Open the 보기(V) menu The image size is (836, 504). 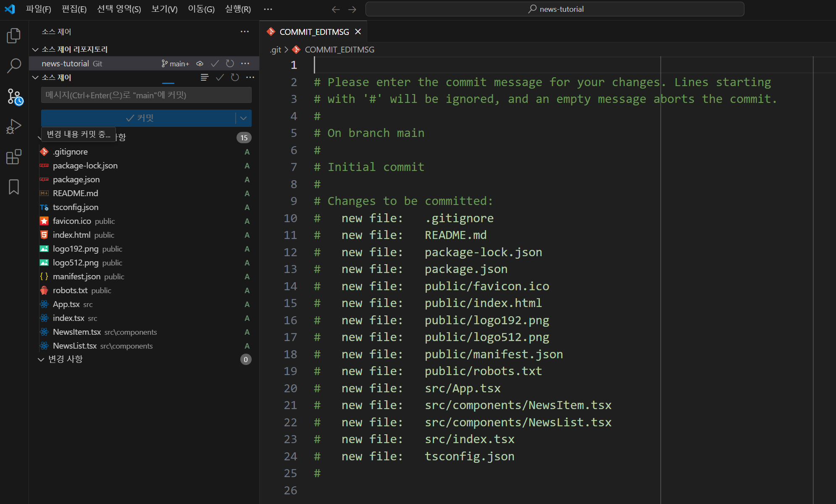click(x=164, y=9)
